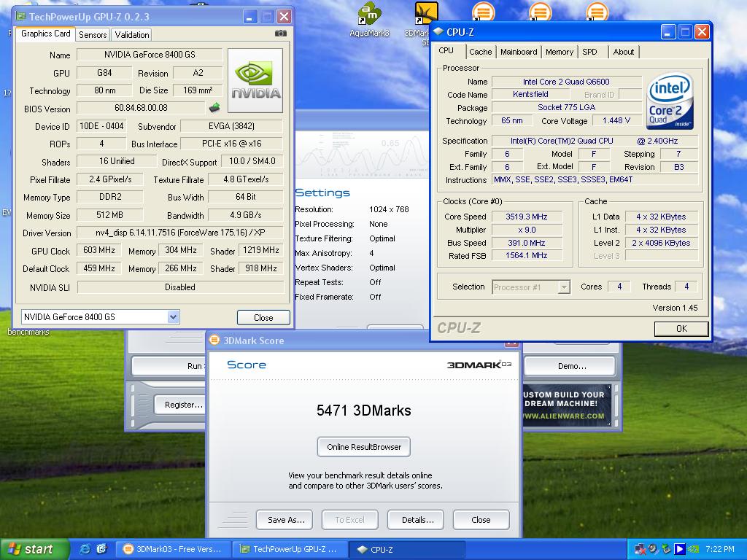Click the Core Voltage 1.448 V value

point(616,120)
